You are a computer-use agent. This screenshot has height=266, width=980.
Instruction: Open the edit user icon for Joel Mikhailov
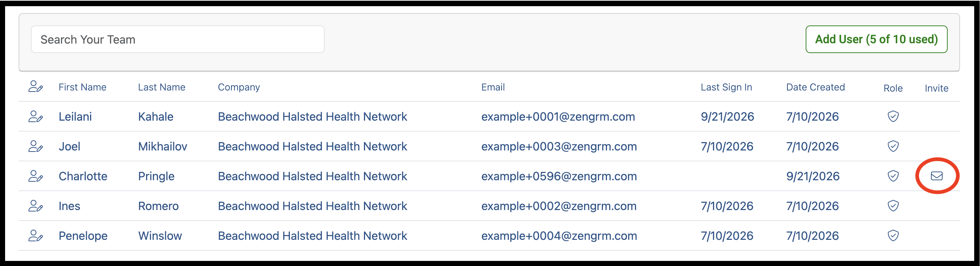[35, 146]
